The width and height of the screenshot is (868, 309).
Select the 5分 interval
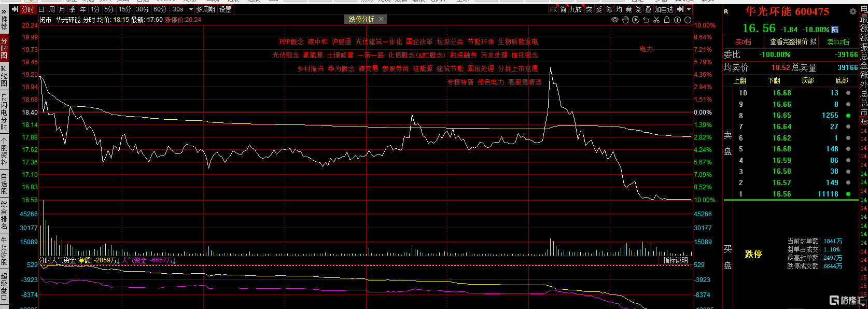pos(109,9)
